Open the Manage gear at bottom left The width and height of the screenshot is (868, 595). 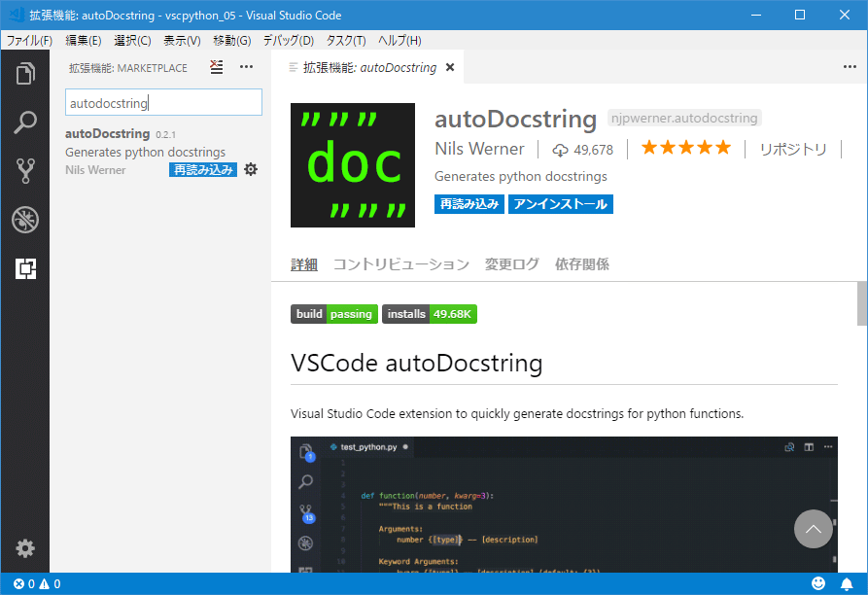[x=25, y=548]
